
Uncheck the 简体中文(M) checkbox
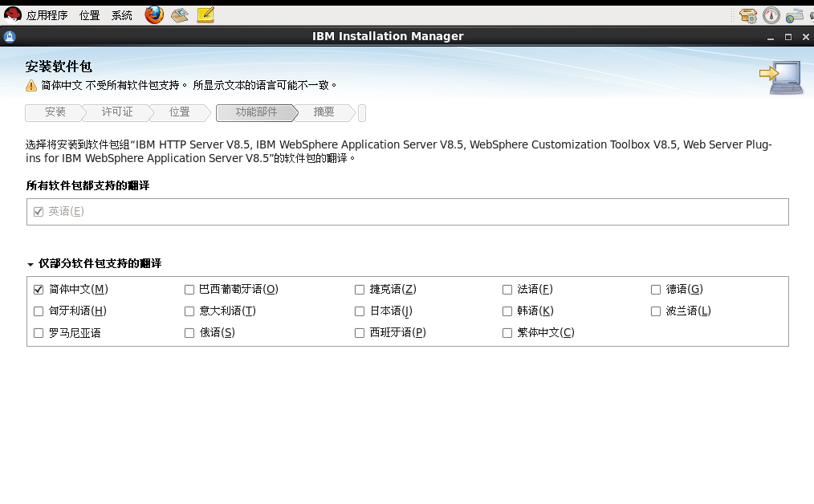point(39,290)
